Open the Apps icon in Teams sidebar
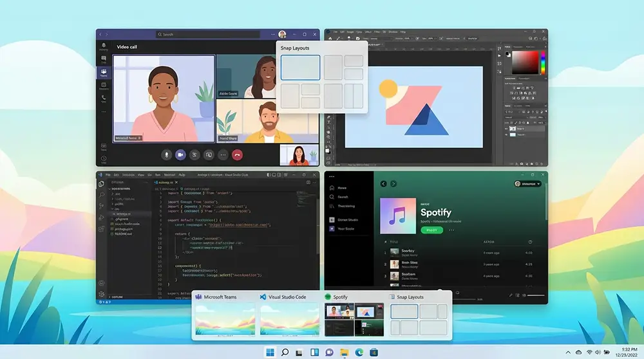 (x=104, y=146)
